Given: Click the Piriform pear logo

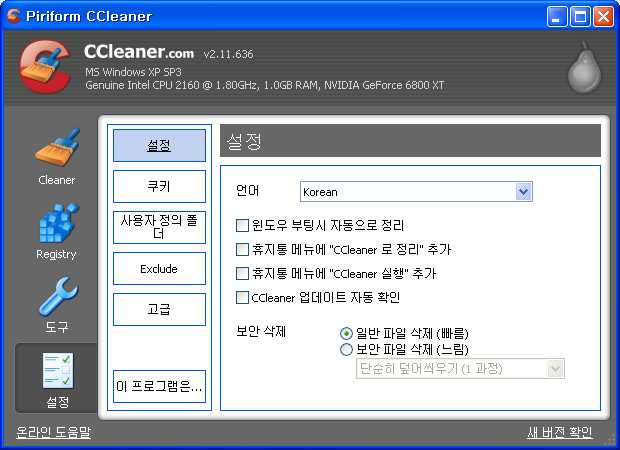Looking at the screenshot, I should (584, 67).
